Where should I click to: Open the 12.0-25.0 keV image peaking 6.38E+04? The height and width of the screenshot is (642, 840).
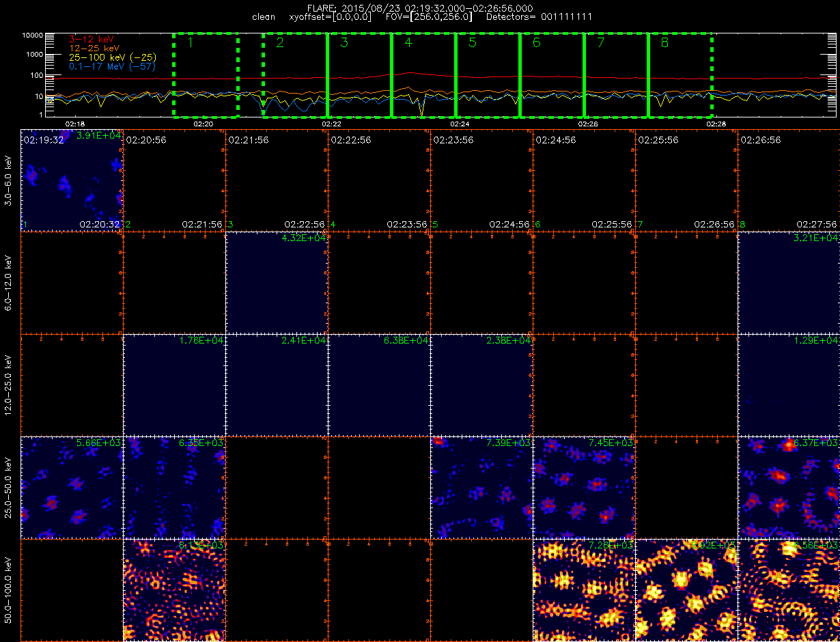[379, 385]
